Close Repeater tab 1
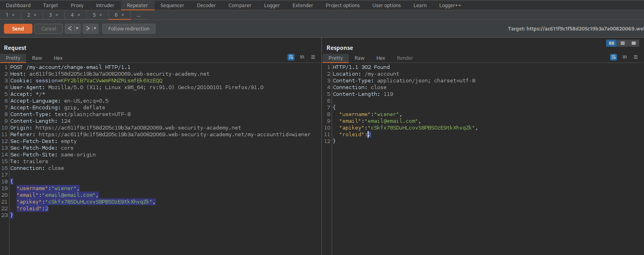The image size is (644, 255). tap(13, 15)
